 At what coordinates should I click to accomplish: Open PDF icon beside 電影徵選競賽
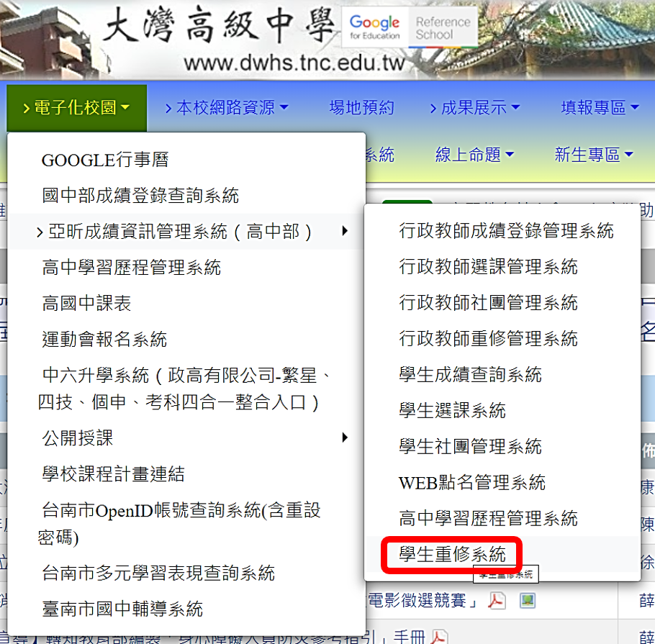coord(497,600)
